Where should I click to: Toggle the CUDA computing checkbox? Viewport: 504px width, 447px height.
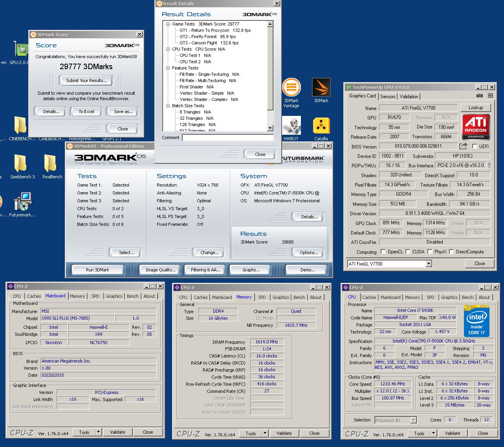click(x=408, y=252)
